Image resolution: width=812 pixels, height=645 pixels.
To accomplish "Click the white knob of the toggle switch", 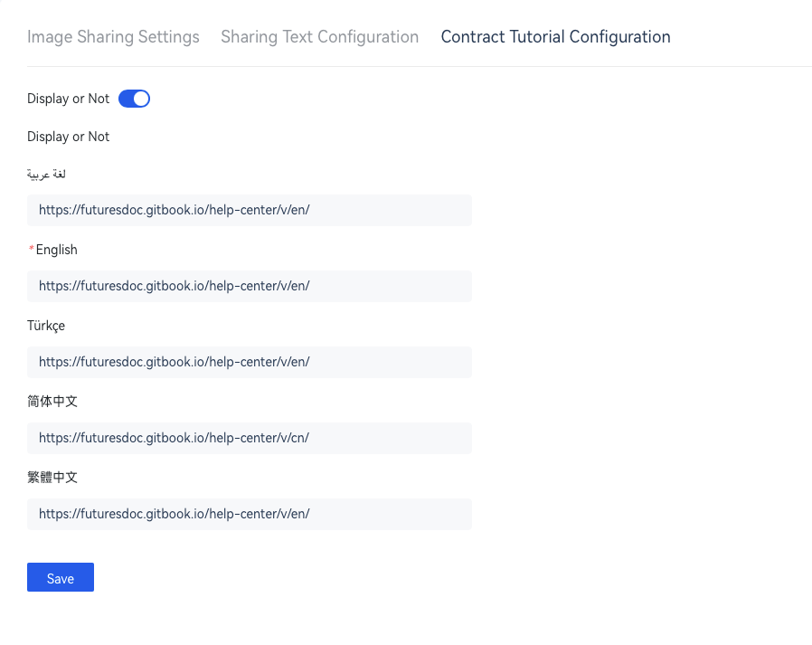I will click(141, 99).
